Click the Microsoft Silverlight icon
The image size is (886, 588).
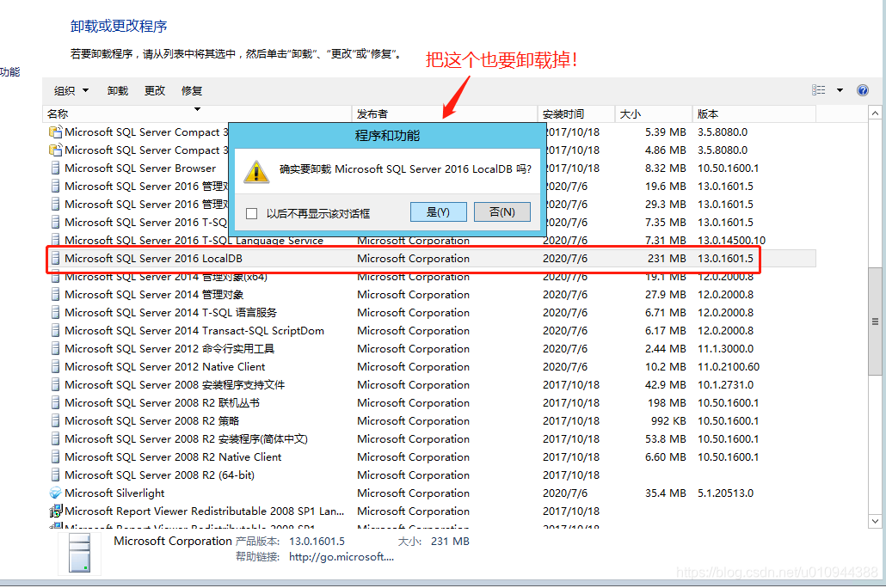(x=55, y=493)
